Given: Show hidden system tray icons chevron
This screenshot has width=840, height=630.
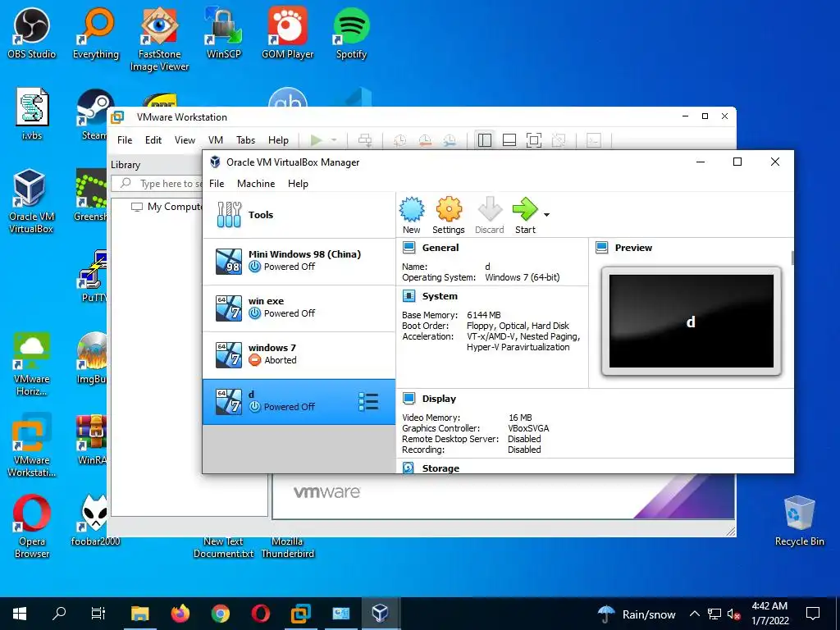Looking at the screenshot, I should pyautogui.click(x=694, y=614).
